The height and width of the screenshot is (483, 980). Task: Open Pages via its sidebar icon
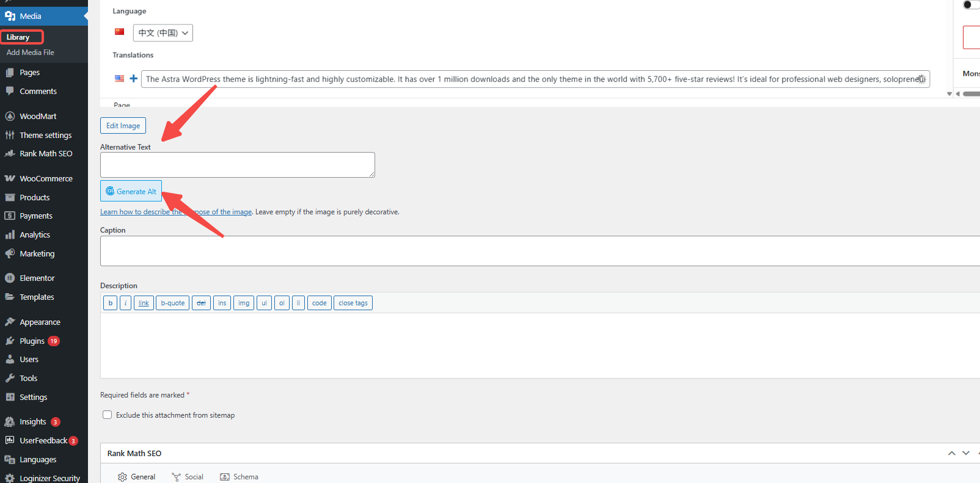[x=10, y=72]
